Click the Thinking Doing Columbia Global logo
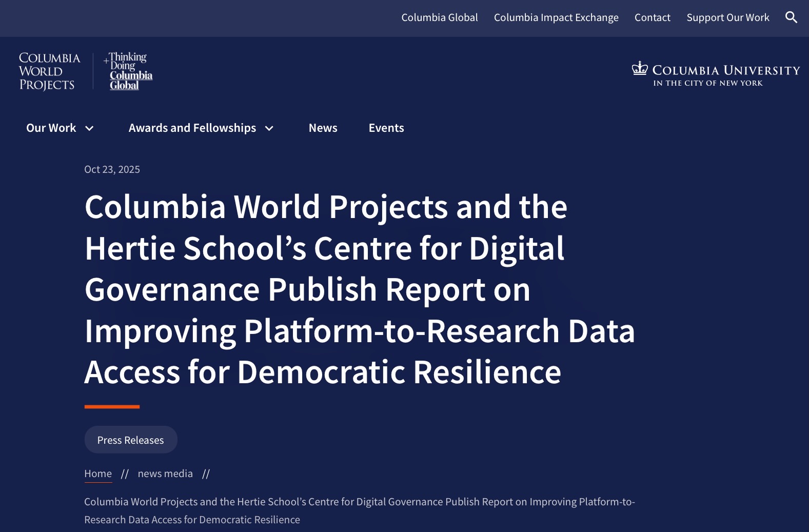This screenshot has width=809, height=532. 128,71
